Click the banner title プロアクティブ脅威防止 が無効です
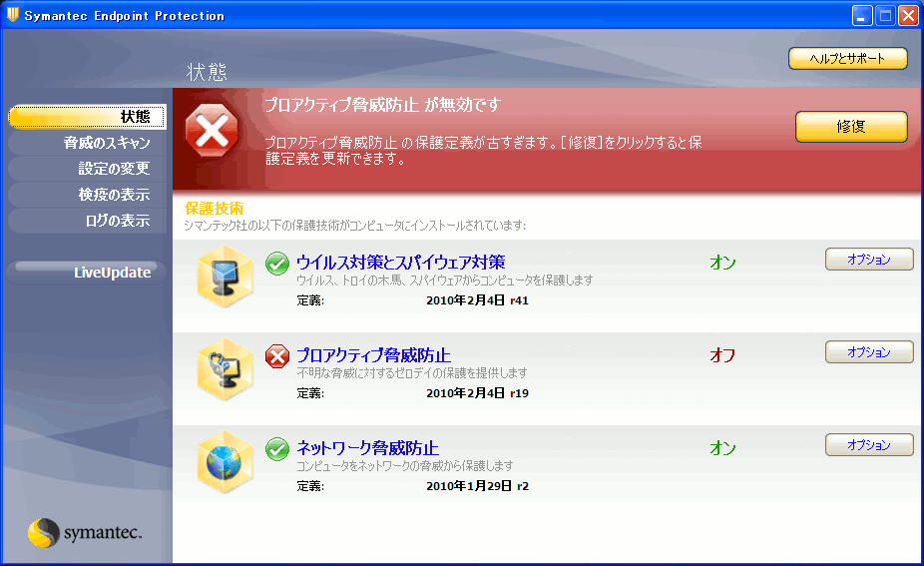Screen dimensions: 924x566 [382, 105]
